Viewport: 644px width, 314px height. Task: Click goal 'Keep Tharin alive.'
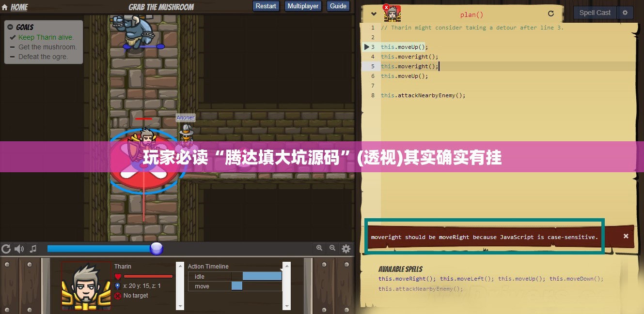(x=46, y=37)
